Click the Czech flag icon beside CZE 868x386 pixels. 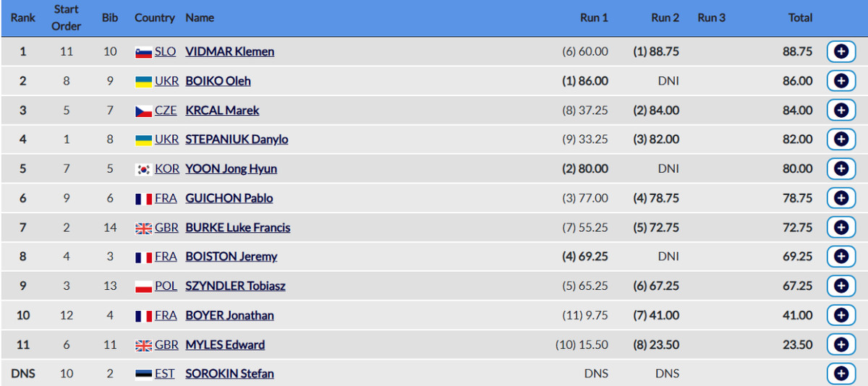[x=143, y=111]
